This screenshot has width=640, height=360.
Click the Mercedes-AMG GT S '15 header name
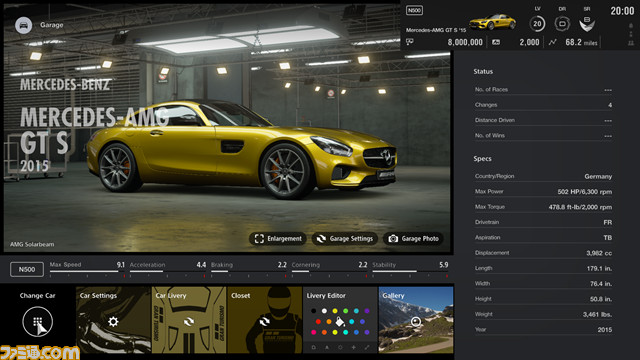point(436,30)
